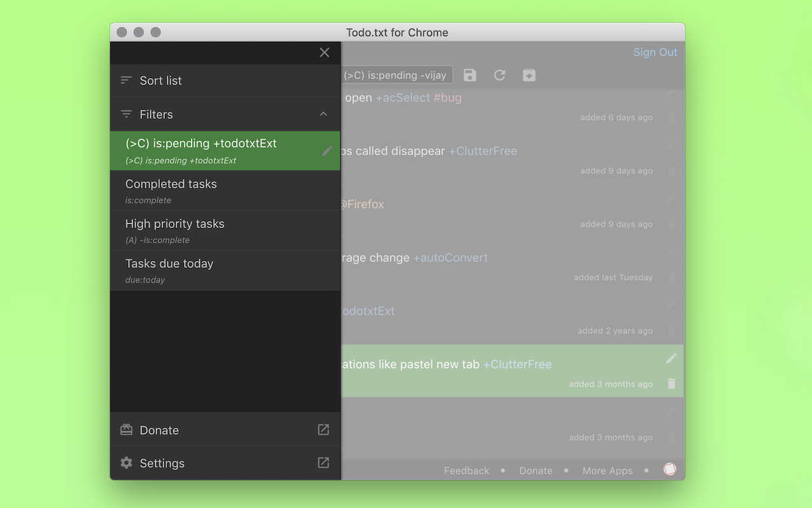
Task: Click +ClutterFree tag in the pastel new tab task
Action: [518, 364]
